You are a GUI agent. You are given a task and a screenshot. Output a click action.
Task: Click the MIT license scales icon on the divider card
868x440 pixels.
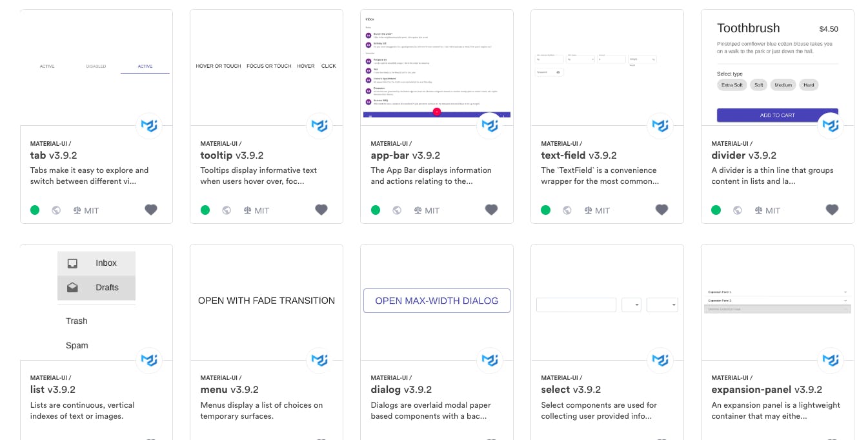coord(760,210)
